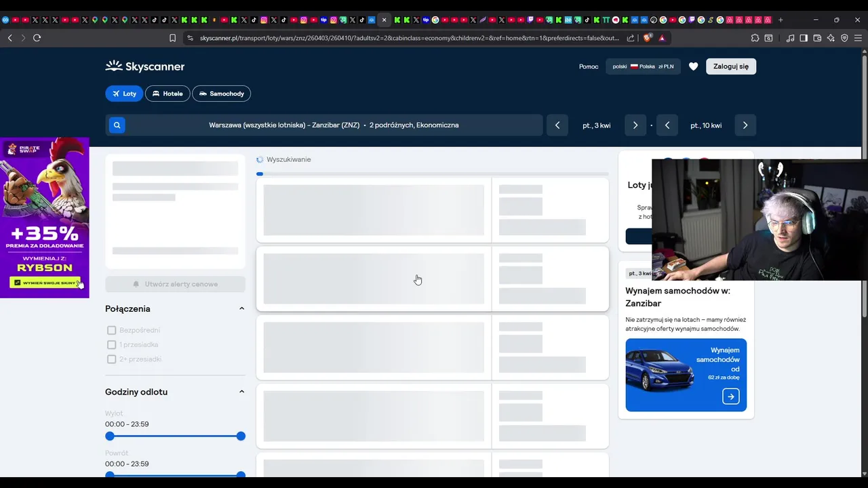Click the bed icon in Hotele
868x488 pixels.
point(156,94)
